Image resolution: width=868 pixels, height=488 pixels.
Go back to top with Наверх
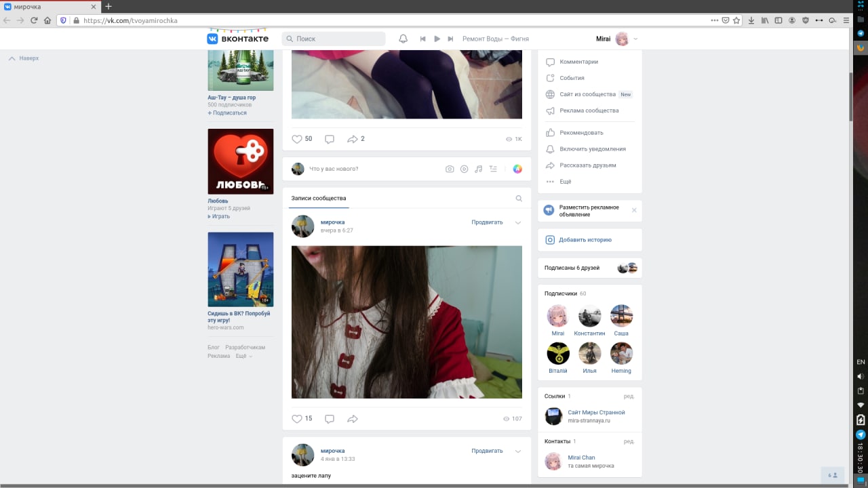pos(24,58)
